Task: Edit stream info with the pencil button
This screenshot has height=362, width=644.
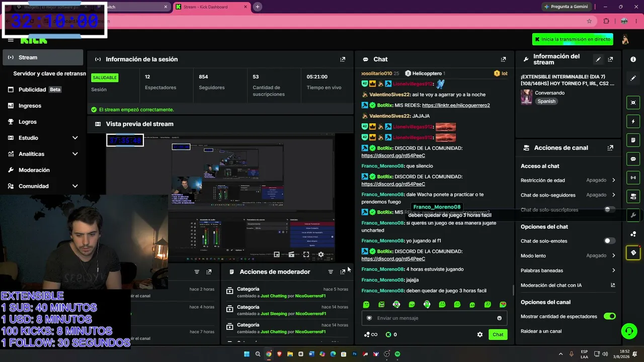Action: pyautogui.click(x=598, y=59)
